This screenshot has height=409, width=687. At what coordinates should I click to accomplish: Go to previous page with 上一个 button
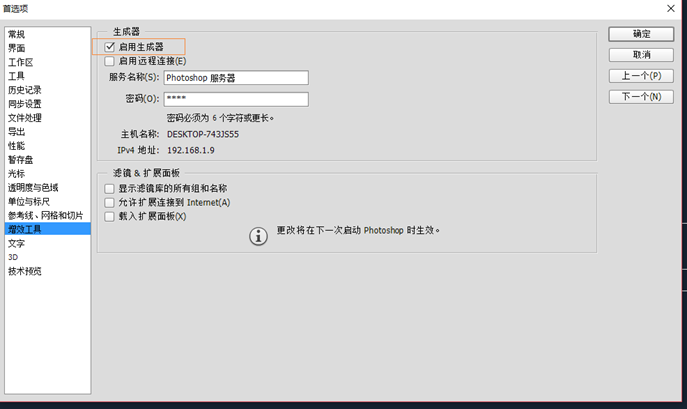pos(641,76)
